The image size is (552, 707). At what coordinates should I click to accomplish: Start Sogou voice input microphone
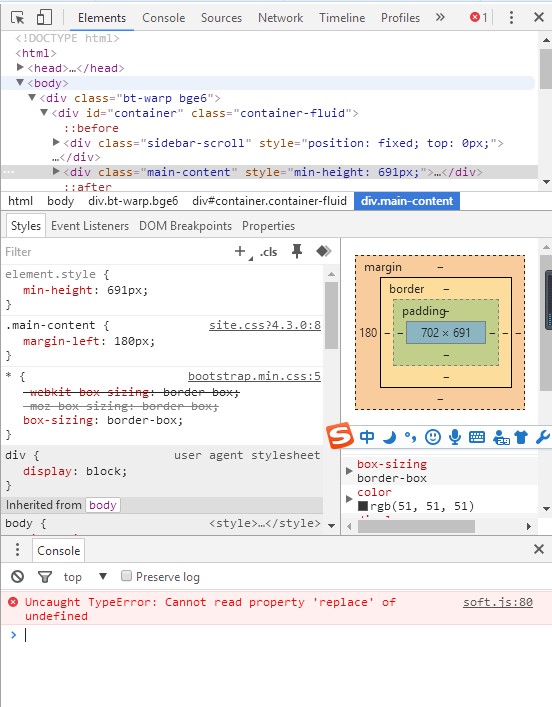(x=455, y=437)
